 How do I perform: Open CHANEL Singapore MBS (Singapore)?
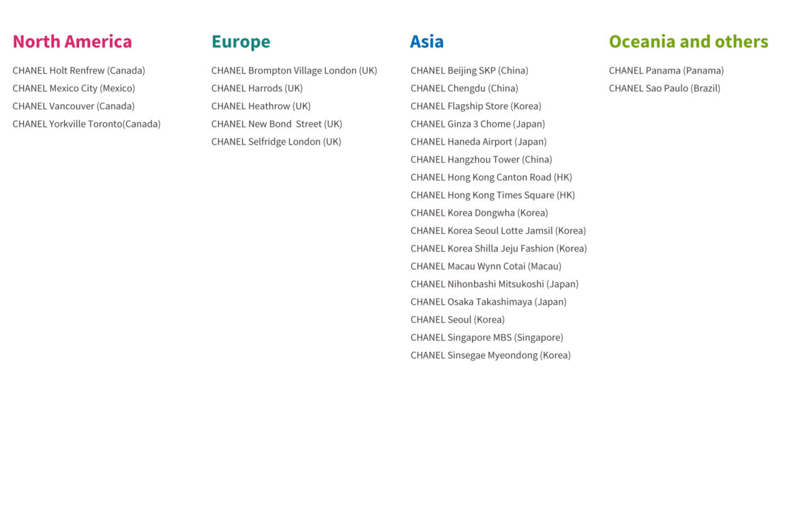pos(486,337)
